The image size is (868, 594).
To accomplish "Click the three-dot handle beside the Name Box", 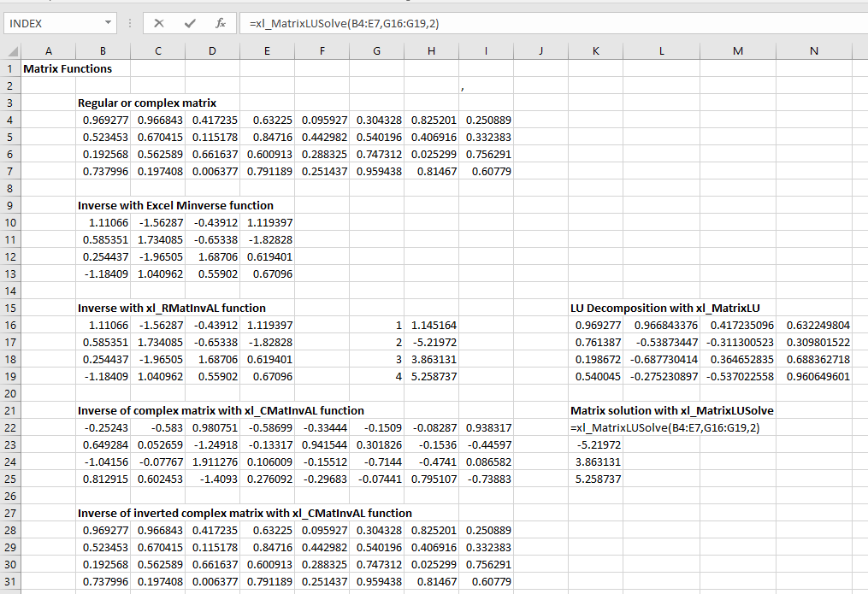I will pos(129,24).
